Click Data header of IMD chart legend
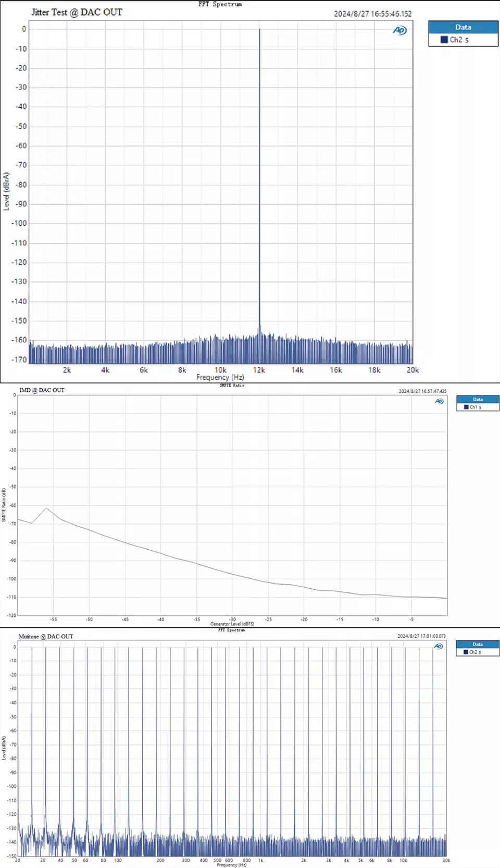Image resolution: width=500 pixels, height=868 pixels. 478,399
